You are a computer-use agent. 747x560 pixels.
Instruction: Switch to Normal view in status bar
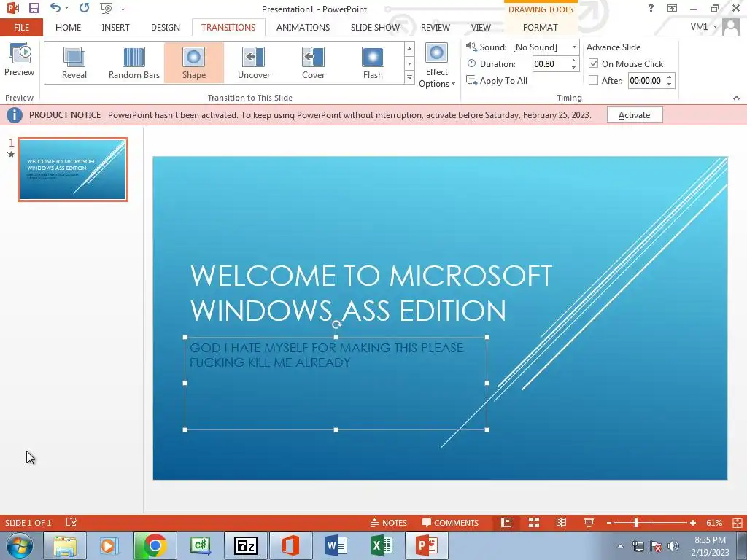[x=506, y=523]
